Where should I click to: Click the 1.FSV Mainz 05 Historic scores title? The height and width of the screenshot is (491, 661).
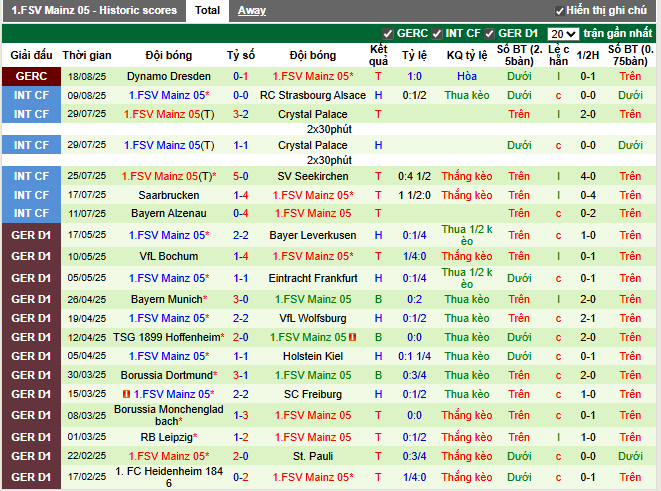tap(94, 10)
